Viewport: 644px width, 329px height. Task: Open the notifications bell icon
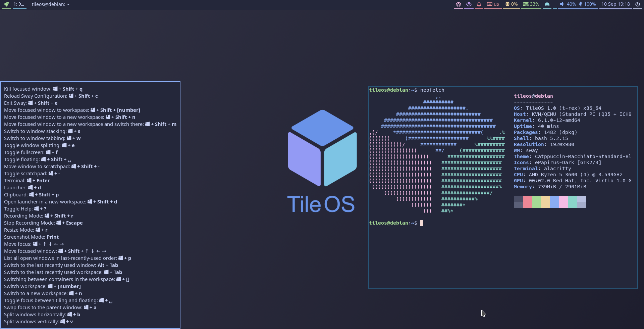tap(479, 4)
